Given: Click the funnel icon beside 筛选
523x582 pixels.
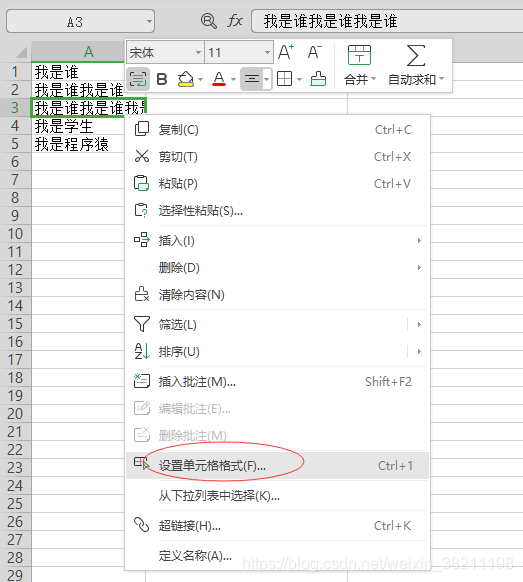Looking at the screenshot, I should pos(141,324).
